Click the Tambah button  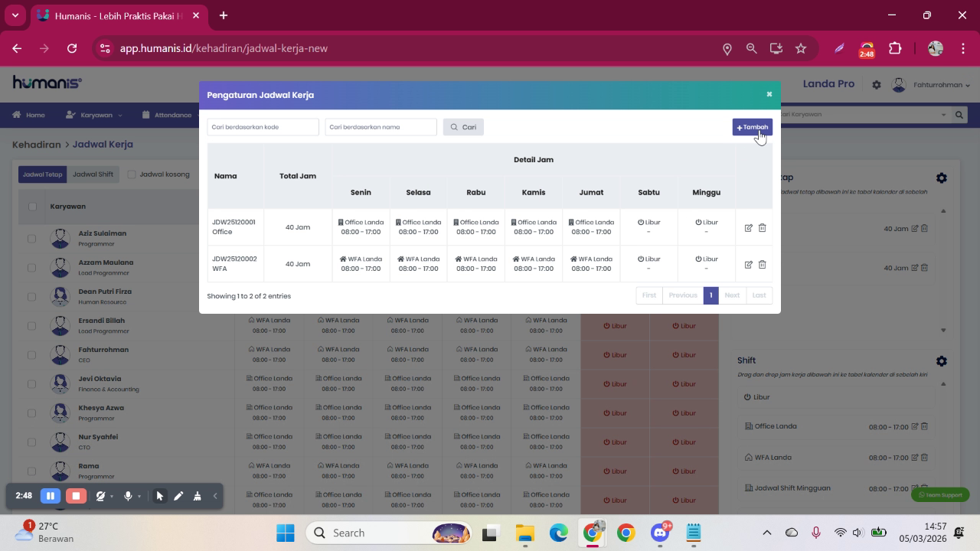[753, 127]
